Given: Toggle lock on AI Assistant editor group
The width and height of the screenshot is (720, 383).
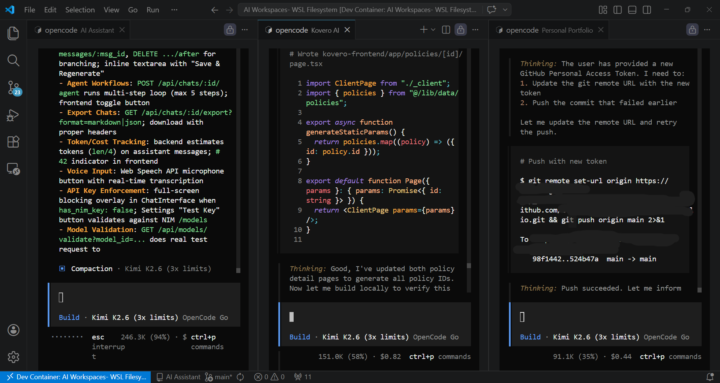Looking at the screenshot, I should (x=230, y=30).
